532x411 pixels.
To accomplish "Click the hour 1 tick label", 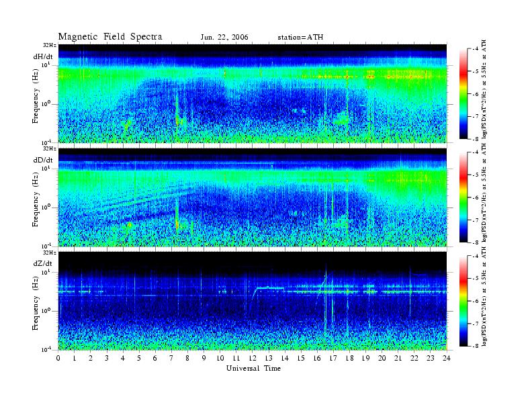I will [x=75, y=359].
